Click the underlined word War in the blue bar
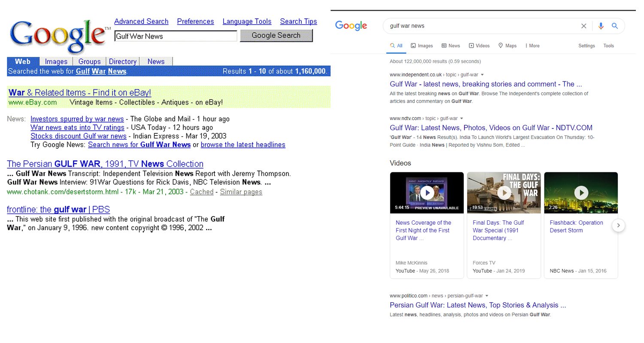The height and width of the screenshot is (343, 644). pyautogui.click(x=99, y=71)
